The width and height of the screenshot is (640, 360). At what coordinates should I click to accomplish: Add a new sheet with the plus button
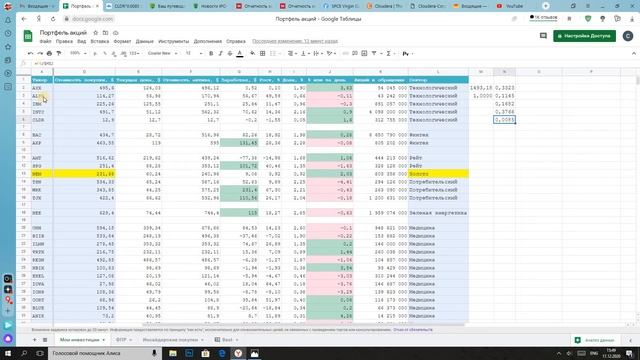point(35,340)
